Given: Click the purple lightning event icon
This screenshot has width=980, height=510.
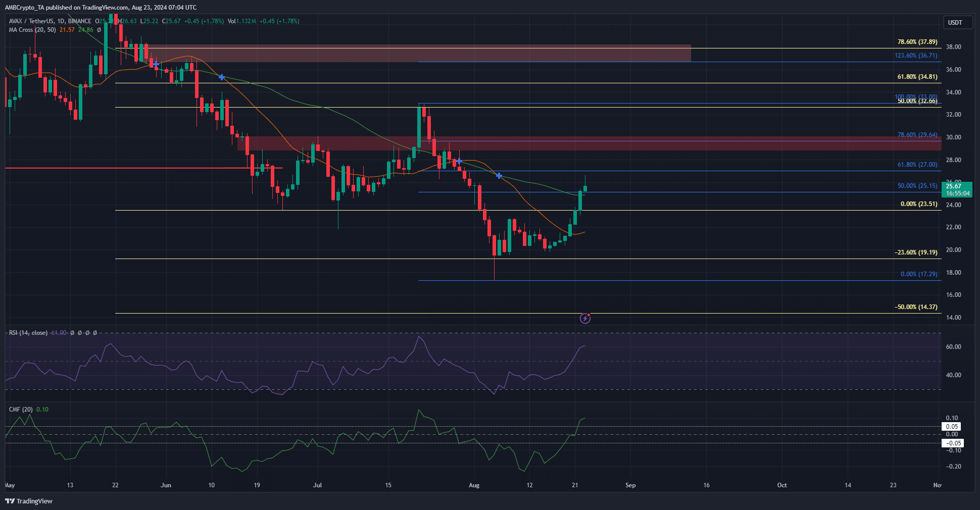Looking at the screenshot, I should [585, 318].
